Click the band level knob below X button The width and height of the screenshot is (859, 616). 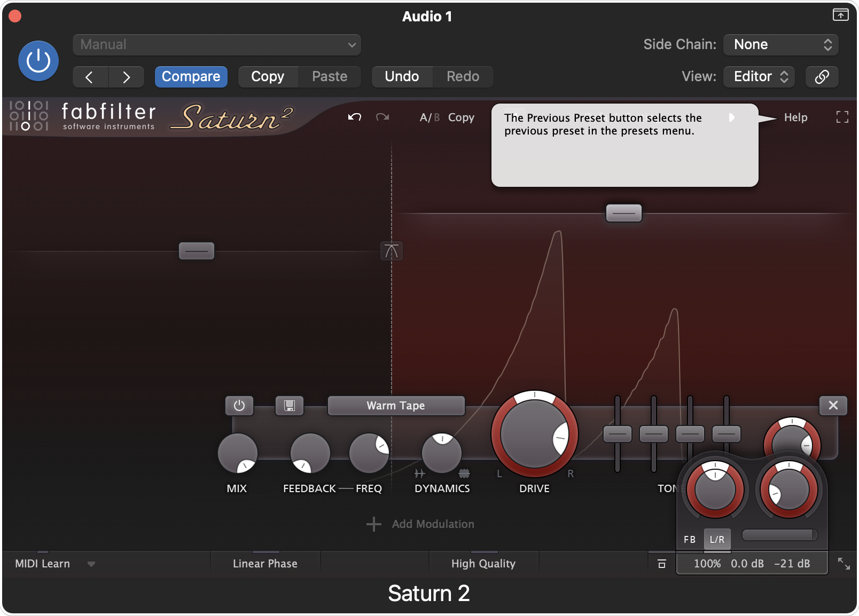click(x=792, y=440)
